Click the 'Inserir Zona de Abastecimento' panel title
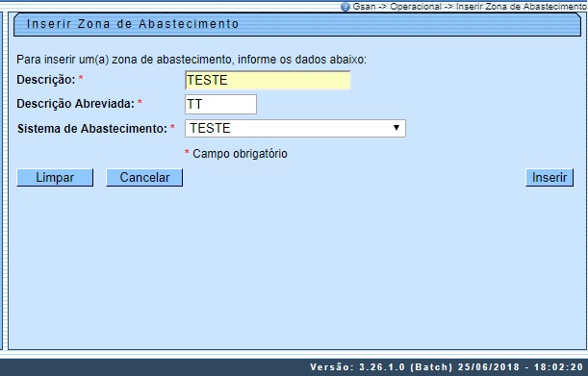 tap(133, 24)
